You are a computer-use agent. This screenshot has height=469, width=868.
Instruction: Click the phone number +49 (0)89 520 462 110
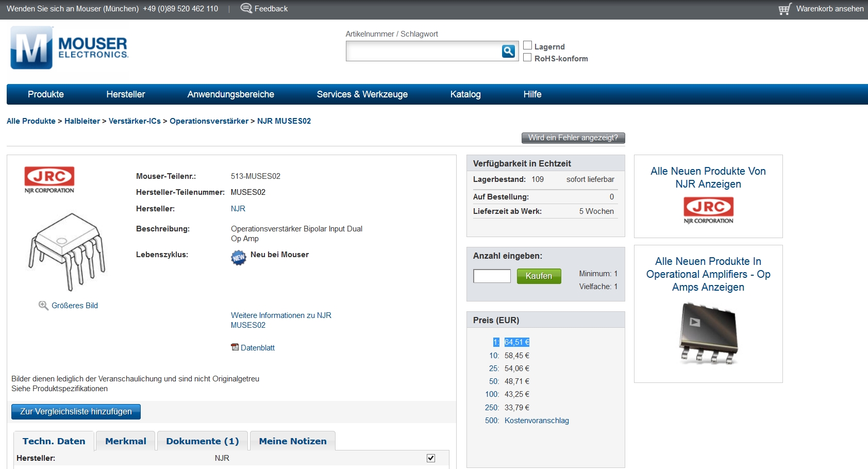click(x=180, y=9)
